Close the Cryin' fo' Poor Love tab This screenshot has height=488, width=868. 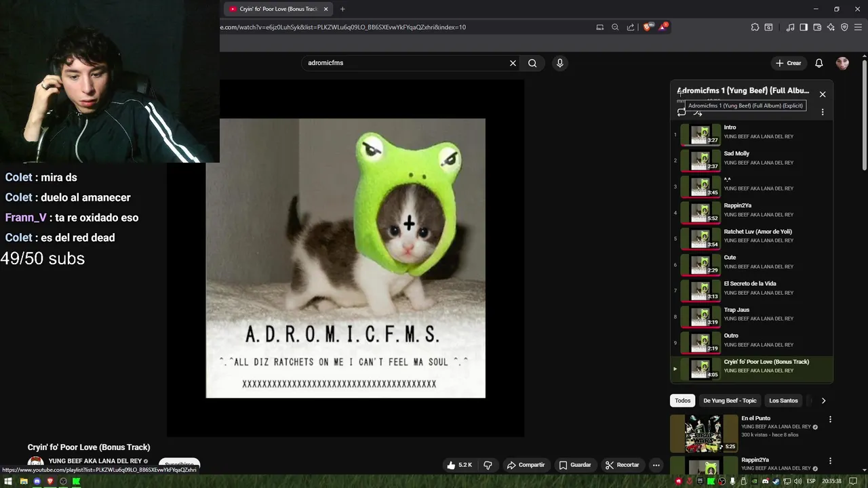[x=325, y=9]
